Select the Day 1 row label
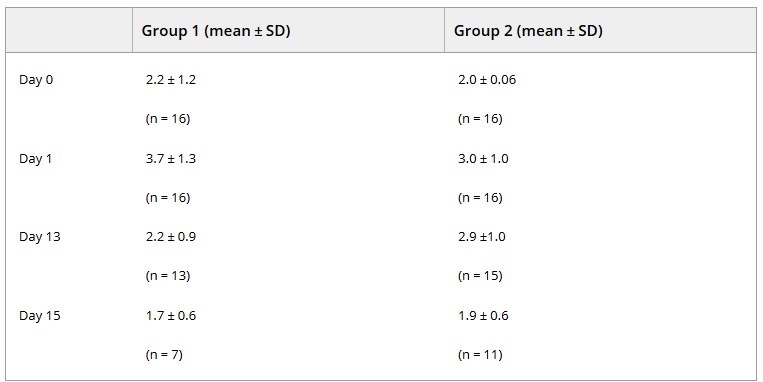 click(x=35, y=159)
